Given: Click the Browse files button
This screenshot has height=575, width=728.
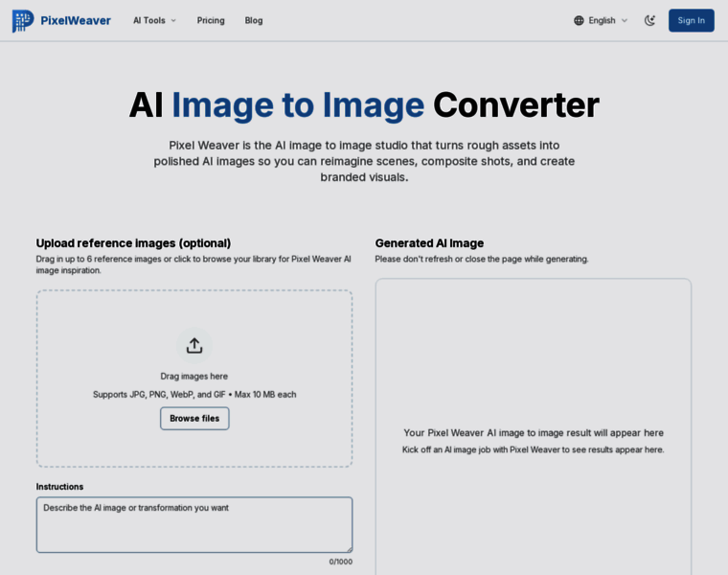Looking at the screenshot, I should coord(194,419).
